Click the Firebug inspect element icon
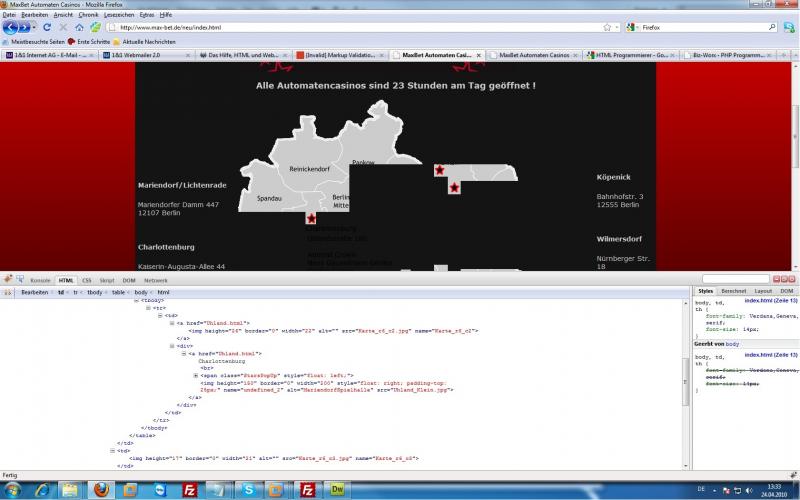Screen dimensions: 800x500 [19, 281]
